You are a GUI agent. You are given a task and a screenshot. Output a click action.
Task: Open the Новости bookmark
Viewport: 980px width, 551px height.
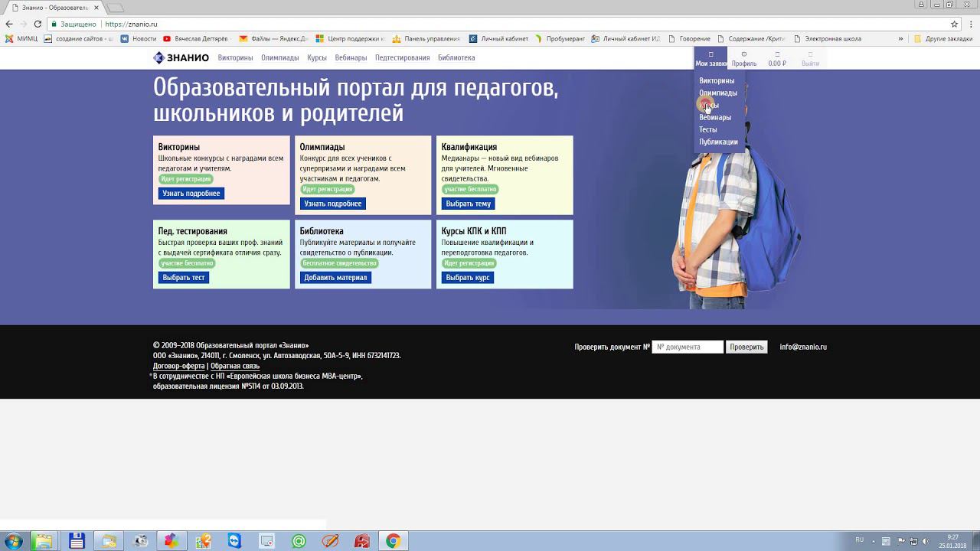tap(138, 38)
